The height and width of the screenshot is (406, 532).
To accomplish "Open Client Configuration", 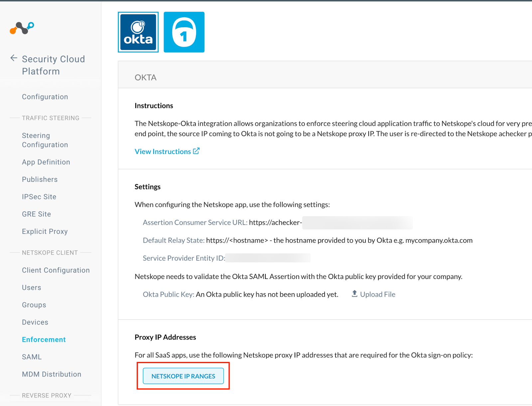I will coord(56,270).
